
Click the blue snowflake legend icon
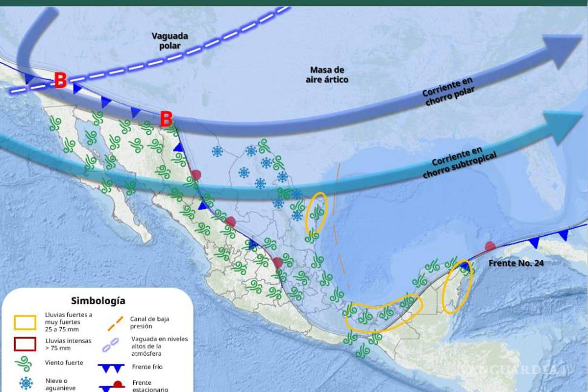coord(25,383)
